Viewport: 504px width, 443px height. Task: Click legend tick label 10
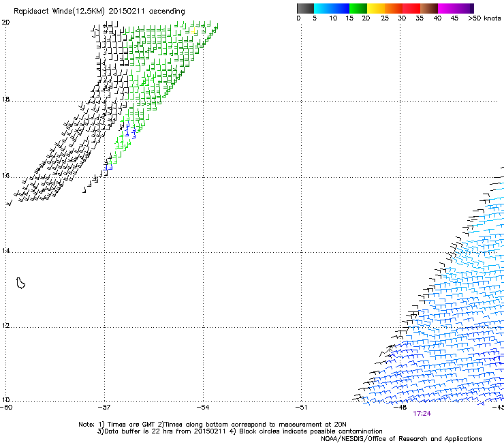333,18
